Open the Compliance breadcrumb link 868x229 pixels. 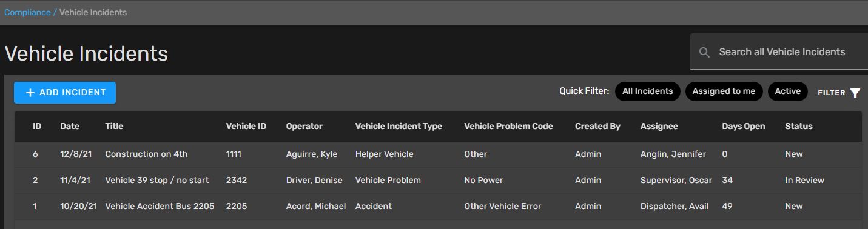pyautogui.click(x=27, y=12)
